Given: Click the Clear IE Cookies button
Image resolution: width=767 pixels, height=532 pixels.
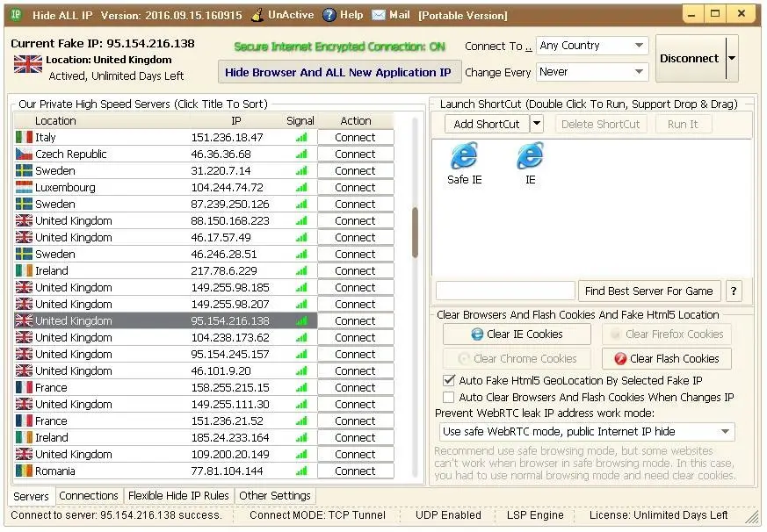Looking at the screenshot, I should 517,334.
